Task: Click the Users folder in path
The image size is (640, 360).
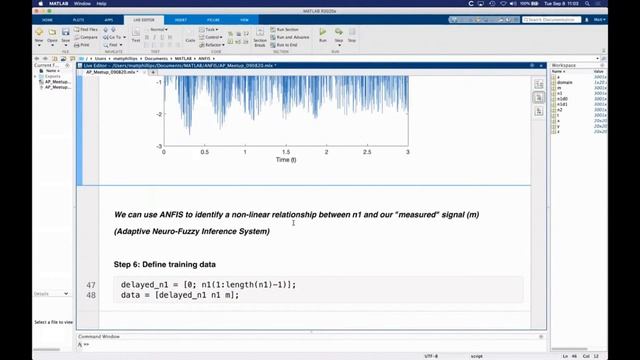Action: click(x=100, y=59)
